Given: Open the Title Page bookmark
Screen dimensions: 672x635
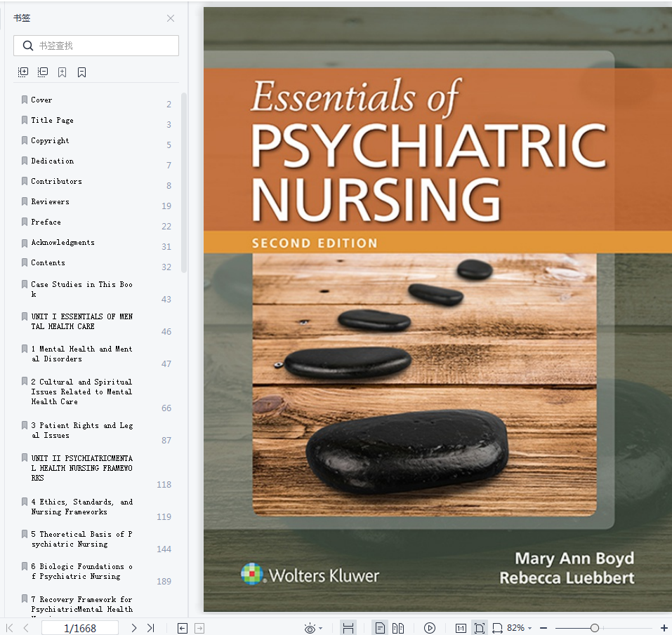Looking at the screenshot, I should tap(52, 120).
